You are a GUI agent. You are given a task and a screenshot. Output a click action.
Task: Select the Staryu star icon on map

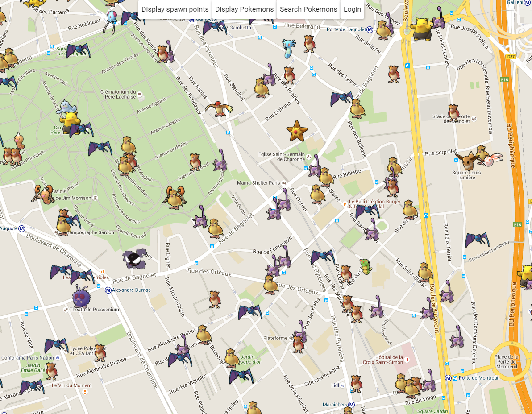tap(297, 131)
